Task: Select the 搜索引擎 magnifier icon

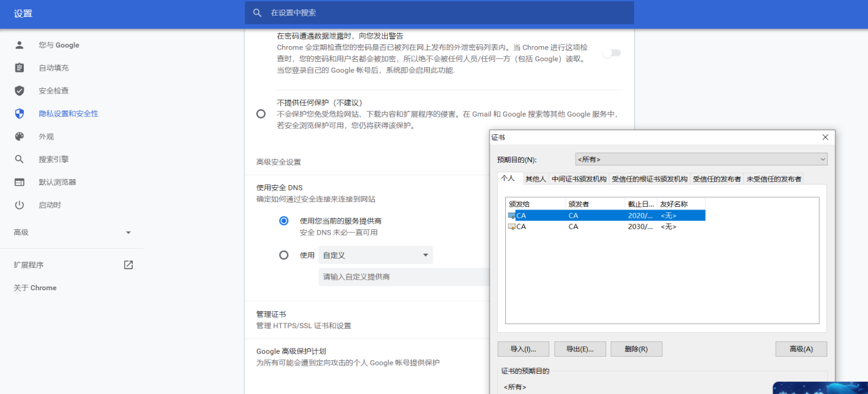Action: 19,159
